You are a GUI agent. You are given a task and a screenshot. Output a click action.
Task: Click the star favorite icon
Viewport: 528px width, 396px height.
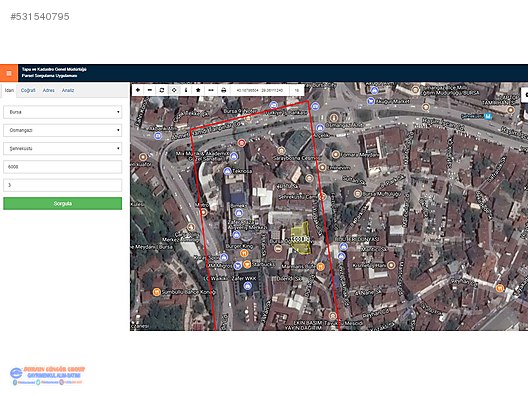pyautogui.click(x=198, y=90)
